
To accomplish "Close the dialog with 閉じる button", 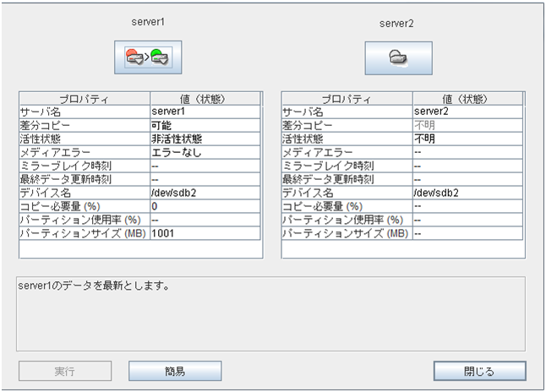I will pyautogui.click(x=479, y=371).
